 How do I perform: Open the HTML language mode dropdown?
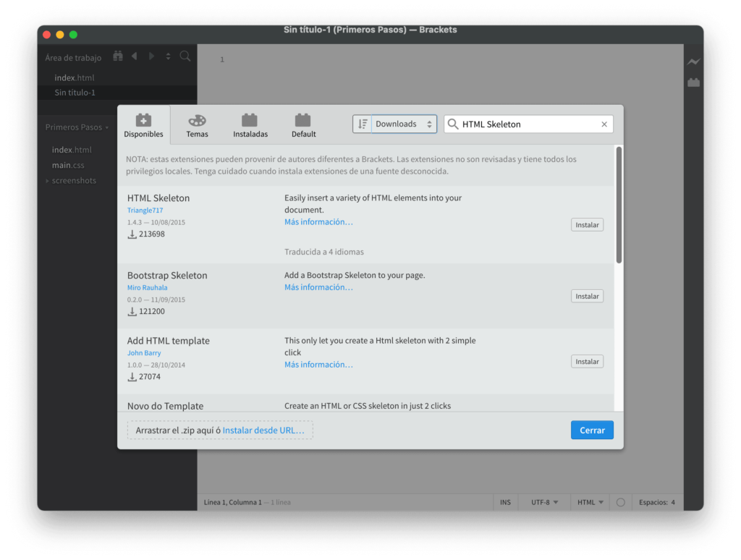click(588, 501)
